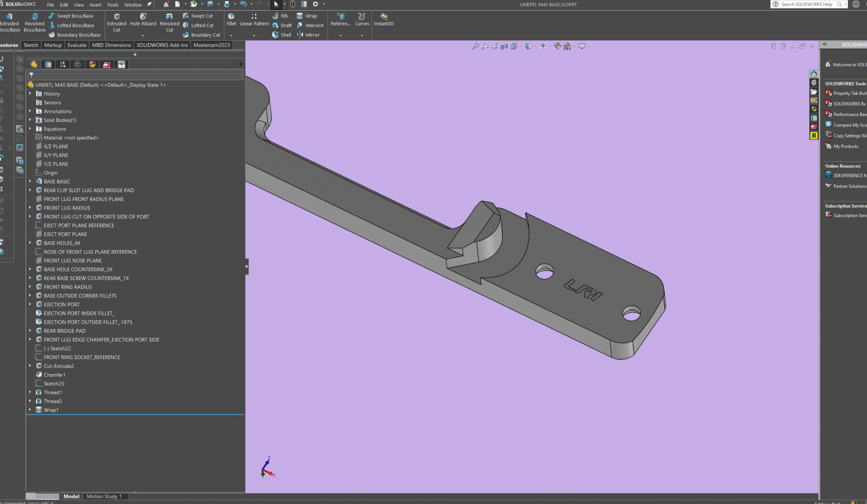
Task: Switch to Motion Study 1 tab
Action: (x=104, y=496)
